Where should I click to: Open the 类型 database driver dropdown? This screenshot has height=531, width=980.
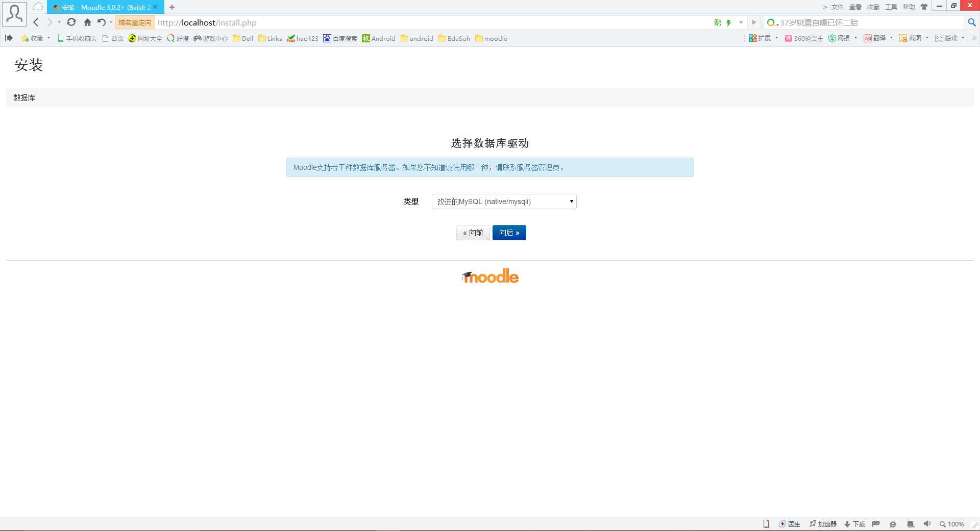504,201
